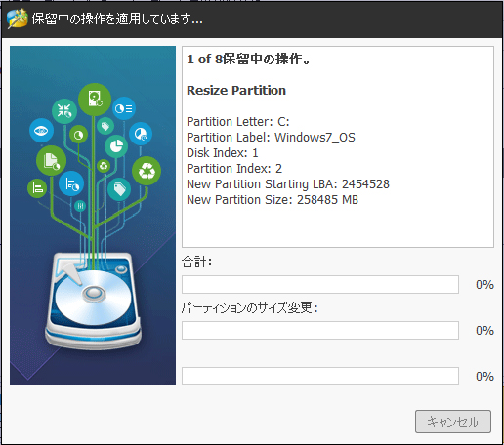The width and height of the screenshot is (504, 445).
Task: Click the パーティションのサイズ変更 progress bar
Action: click(x=320, y=330)
